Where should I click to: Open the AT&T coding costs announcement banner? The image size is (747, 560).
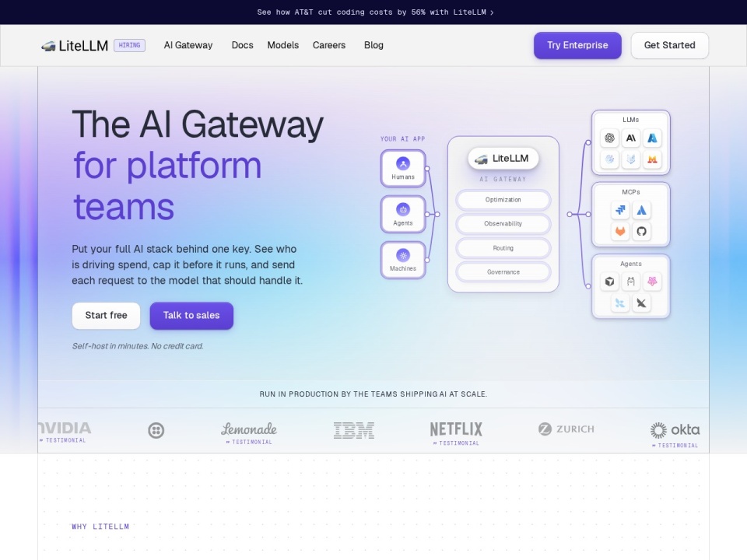[375, 12]
